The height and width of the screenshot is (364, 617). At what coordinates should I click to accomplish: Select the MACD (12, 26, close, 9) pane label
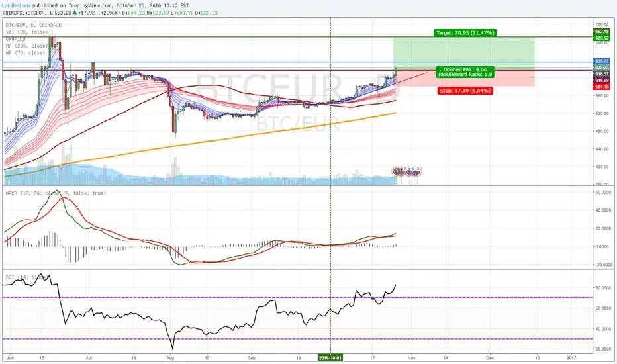pyautogui.click(x=56, y=193)
